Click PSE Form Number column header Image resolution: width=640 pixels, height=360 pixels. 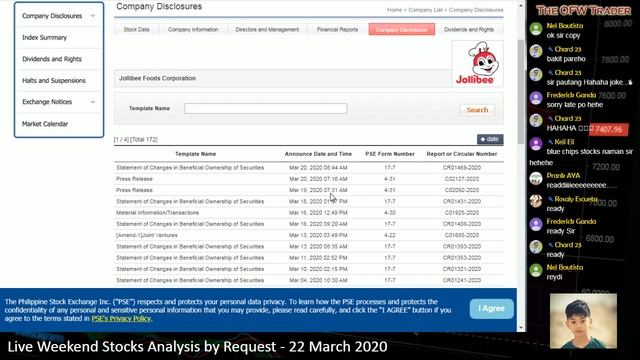pos(390,154)
